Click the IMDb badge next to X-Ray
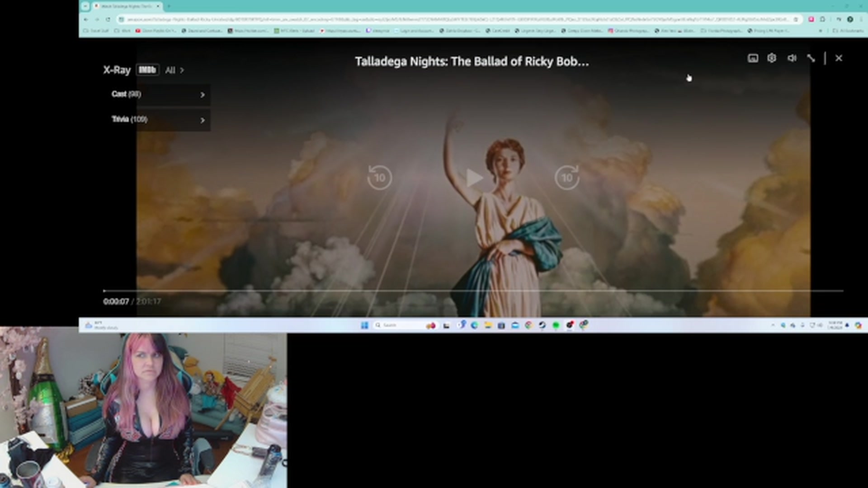 [x=147, y=70]
